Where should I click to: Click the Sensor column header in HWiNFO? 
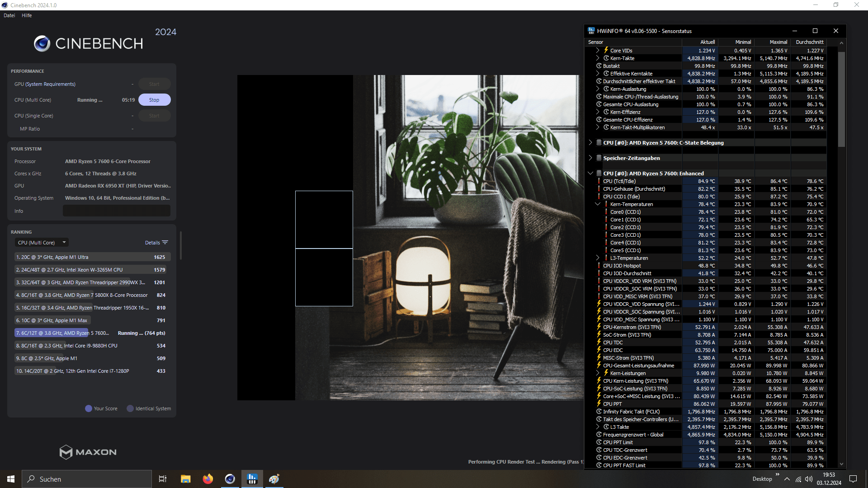coord(633,42)
